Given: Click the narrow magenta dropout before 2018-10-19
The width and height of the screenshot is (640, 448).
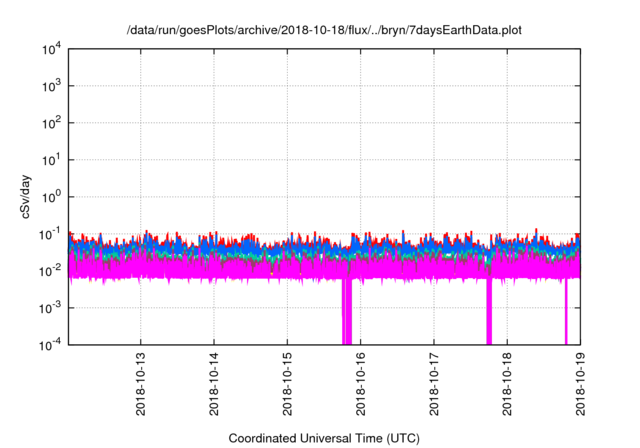Looking at the screenshot, I should pyautogui.click(x=566, y=312).
